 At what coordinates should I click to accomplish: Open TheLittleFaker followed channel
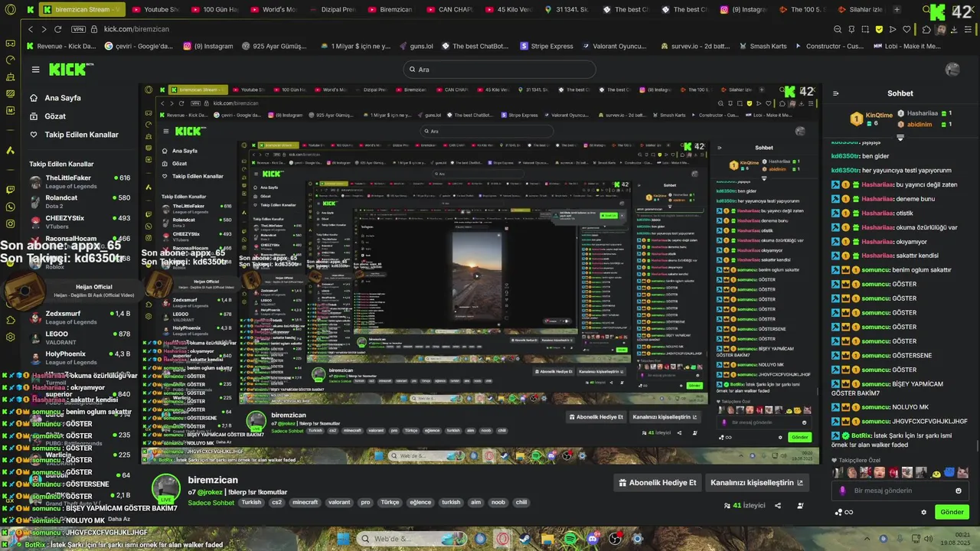[80, 182]
